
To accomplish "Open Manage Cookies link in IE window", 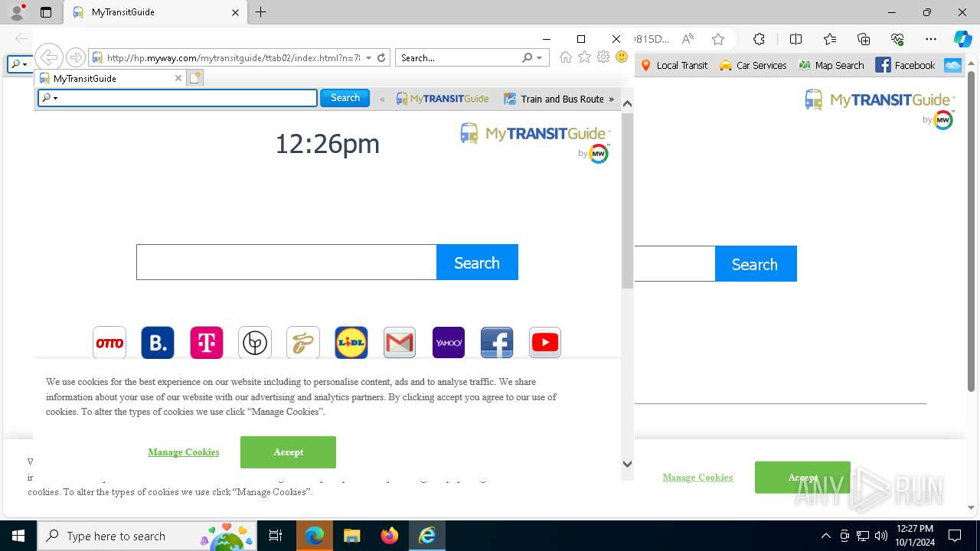I will click(x=184, y=452).
